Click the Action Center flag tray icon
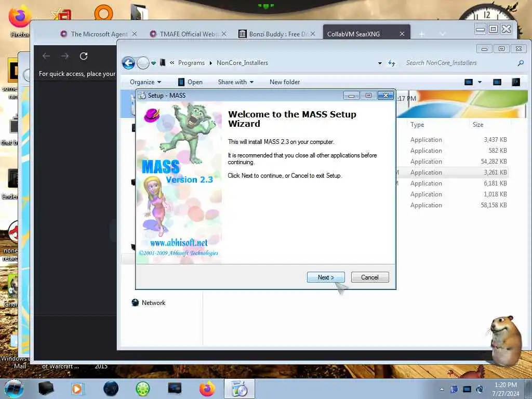 click(454, 389)
